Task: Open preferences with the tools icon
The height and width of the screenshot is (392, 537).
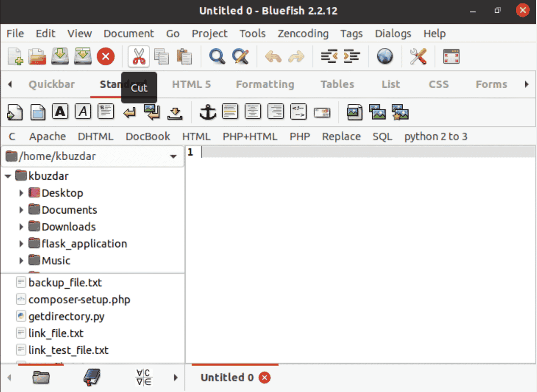Action: (418, 56)
